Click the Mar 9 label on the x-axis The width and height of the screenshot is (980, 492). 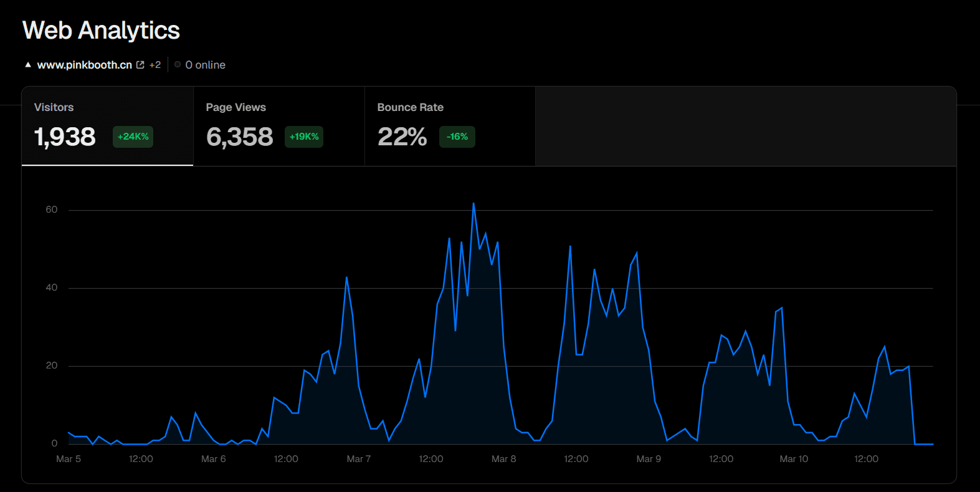(649, 459)
